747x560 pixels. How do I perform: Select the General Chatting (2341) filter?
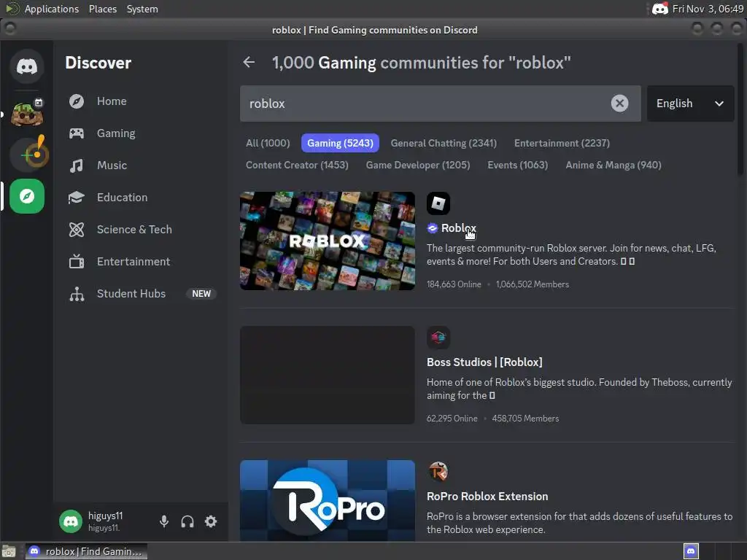(x=444, y=144)
